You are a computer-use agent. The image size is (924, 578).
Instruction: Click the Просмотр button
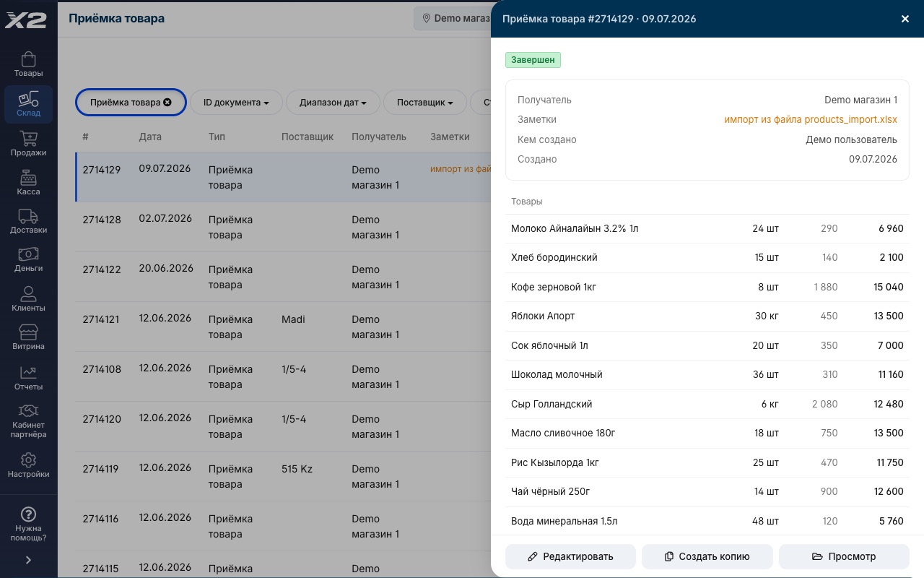844,556
